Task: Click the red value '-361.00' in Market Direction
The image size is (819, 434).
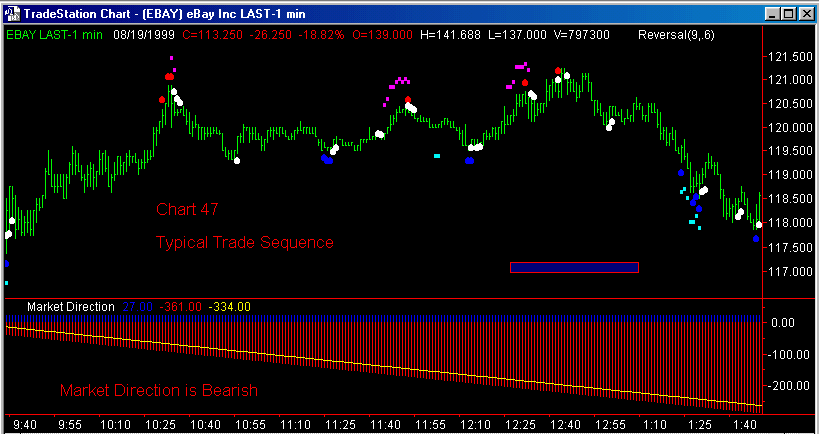Action: pyautogui.click(x=180, y=307)
